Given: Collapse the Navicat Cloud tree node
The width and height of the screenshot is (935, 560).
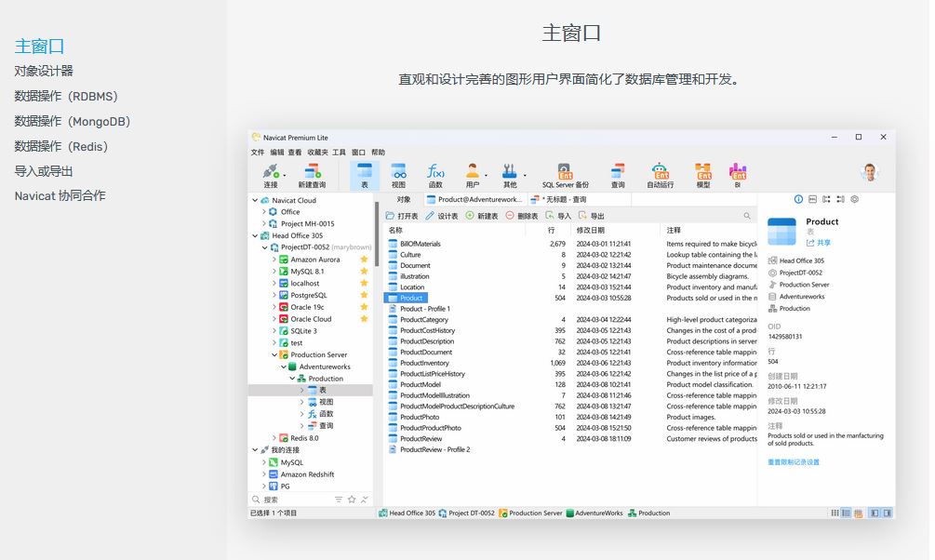Looking at the screenshot, I should click(255, 200).
